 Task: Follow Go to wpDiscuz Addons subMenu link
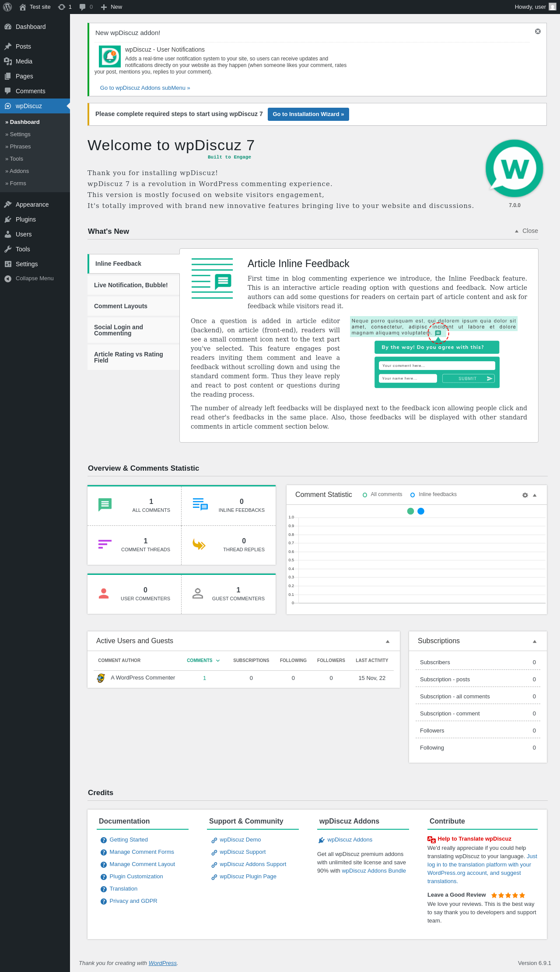[145, 88]
